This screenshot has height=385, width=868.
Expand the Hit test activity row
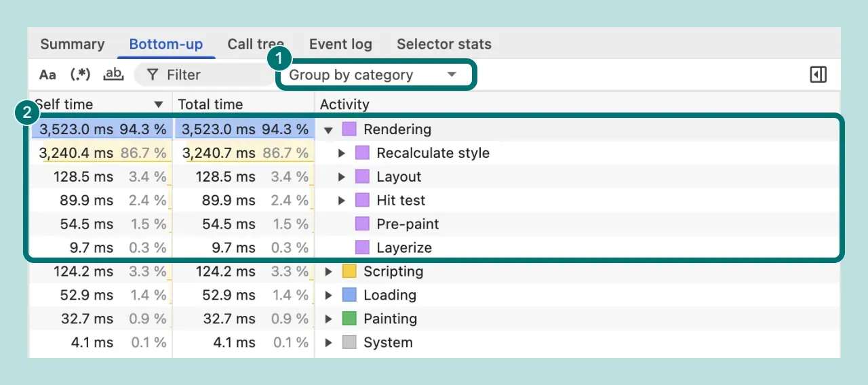pyautogui.click(x=342, y=201)
